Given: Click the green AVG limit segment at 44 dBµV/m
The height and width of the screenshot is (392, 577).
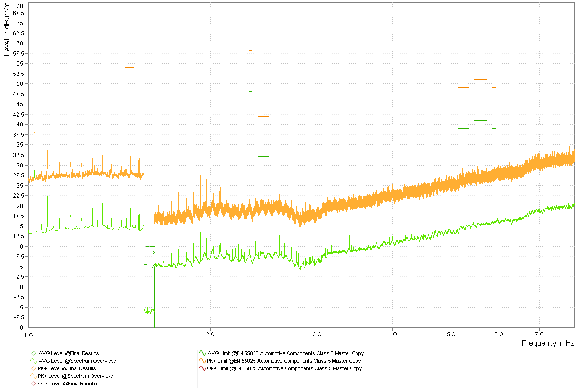Looking at the screenshot, I should pyautogui.click(x=129, y=108).
